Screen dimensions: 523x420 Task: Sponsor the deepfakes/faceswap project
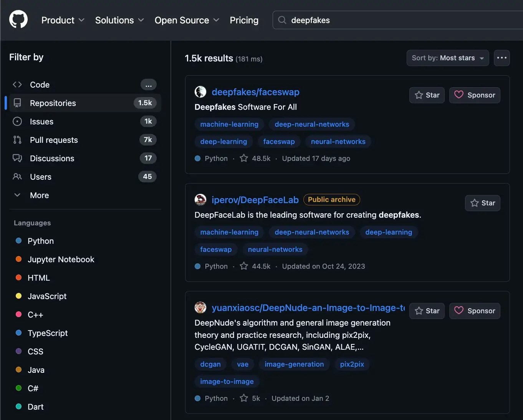pos(475,95)
